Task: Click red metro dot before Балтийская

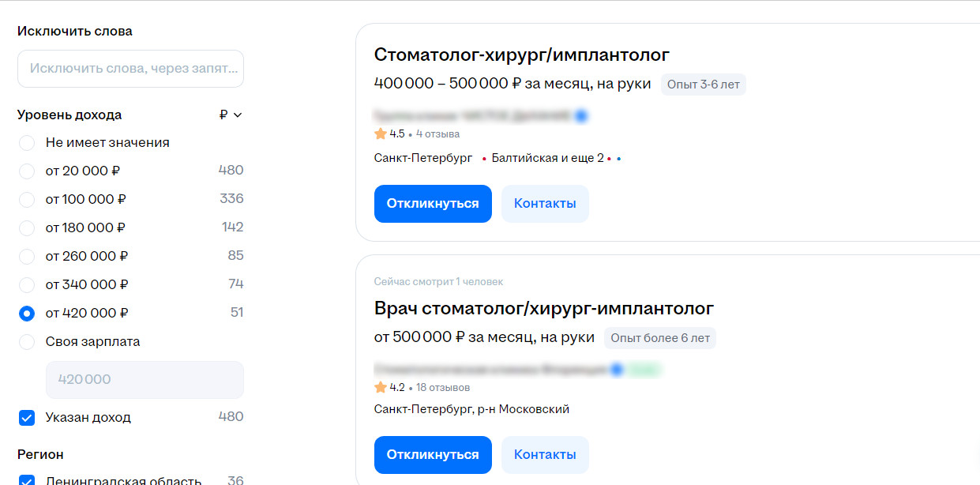Action: [483, 159]
